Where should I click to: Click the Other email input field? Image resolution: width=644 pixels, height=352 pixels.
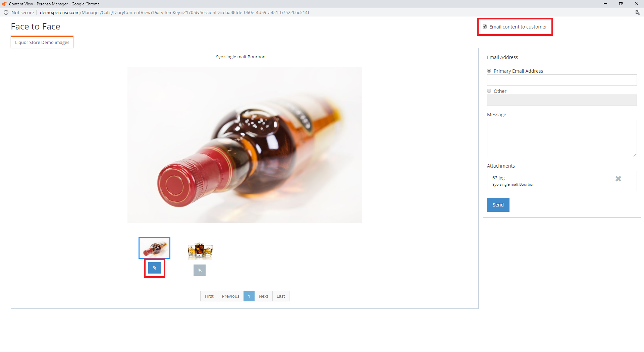pos(562,100)
